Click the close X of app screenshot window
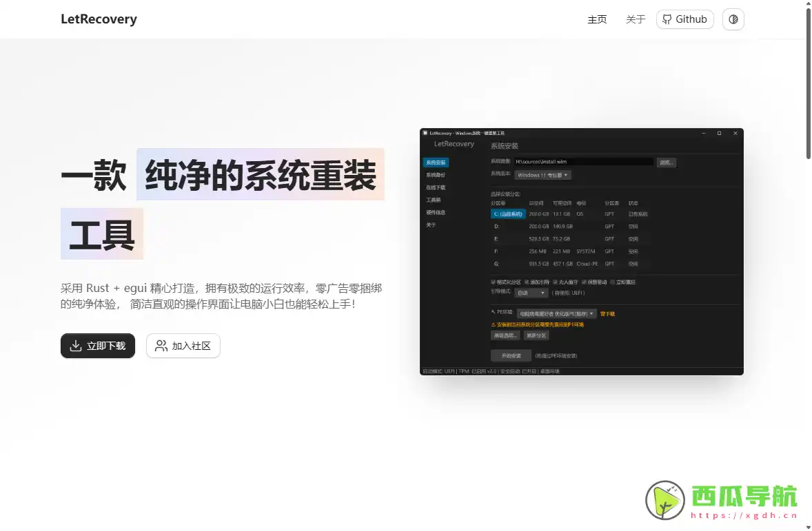Viewport: 812px width, 531px height. click(x=735, y=133)
